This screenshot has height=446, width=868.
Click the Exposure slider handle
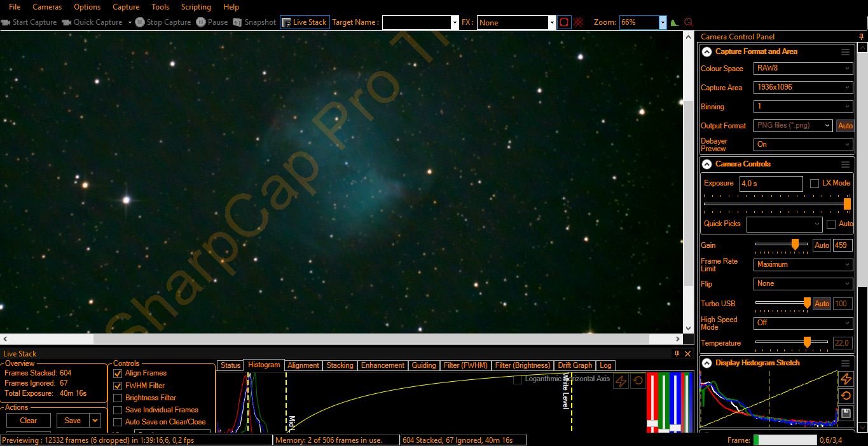pos(847,204)
